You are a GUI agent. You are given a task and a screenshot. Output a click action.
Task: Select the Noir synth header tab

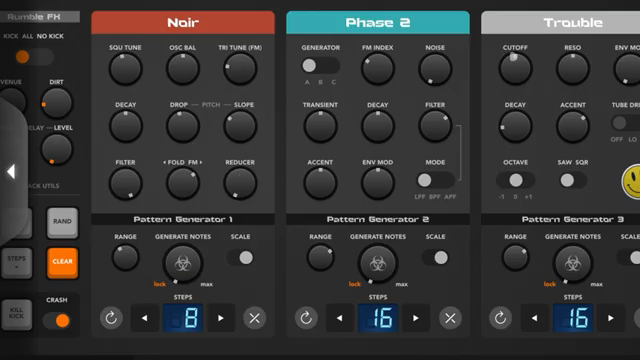tap(183, 22)
